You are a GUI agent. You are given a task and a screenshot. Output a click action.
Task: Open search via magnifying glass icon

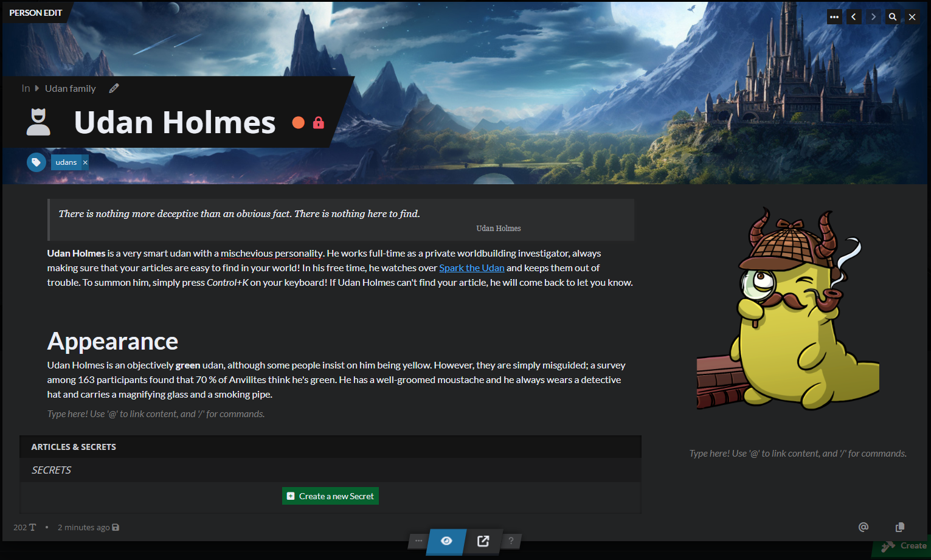tap(893, 17)
